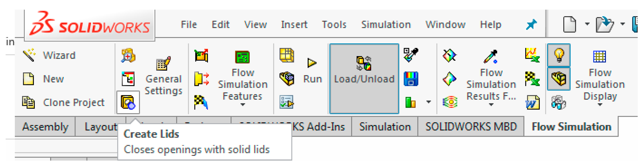Click the SOLIDWORKS logo
Image resolution: width=644 pixels, height=168 pixels.
(x=90, y=26)
